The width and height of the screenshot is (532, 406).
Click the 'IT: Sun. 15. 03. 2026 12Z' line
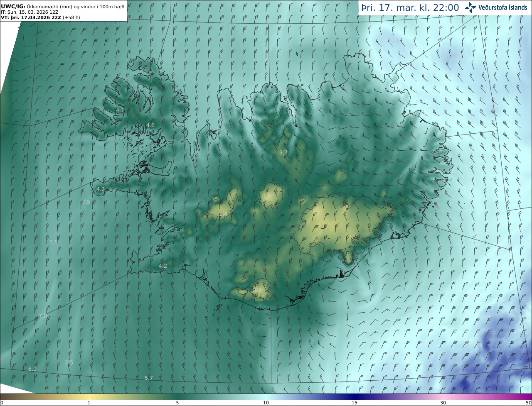[30, 12]
